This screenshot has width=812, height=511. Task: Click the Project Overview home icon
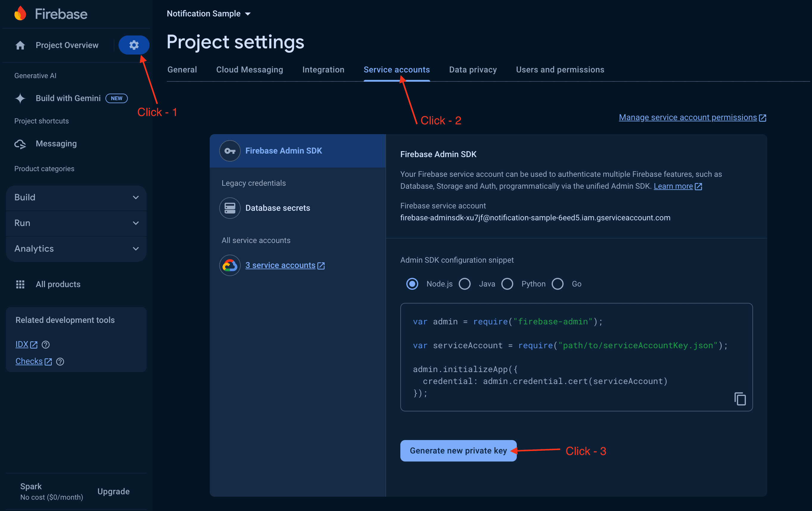[x=20, y=45]
